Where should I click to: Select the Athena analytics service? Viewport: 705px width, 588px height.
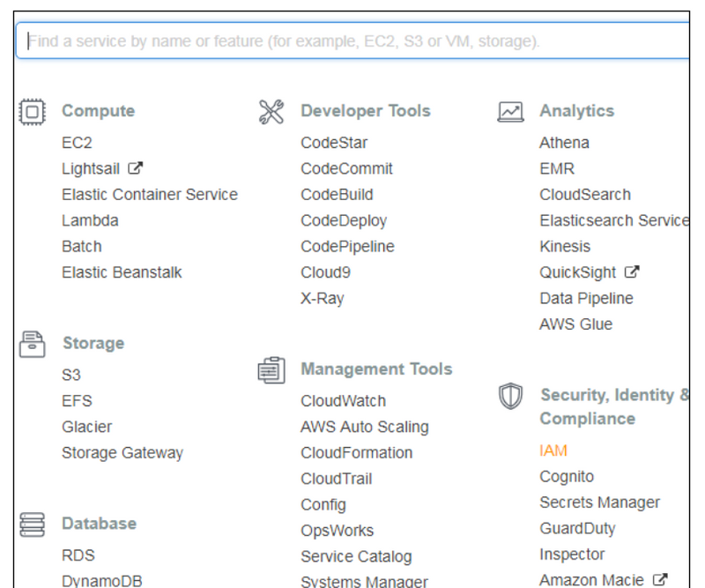click(x=564, y=143)
